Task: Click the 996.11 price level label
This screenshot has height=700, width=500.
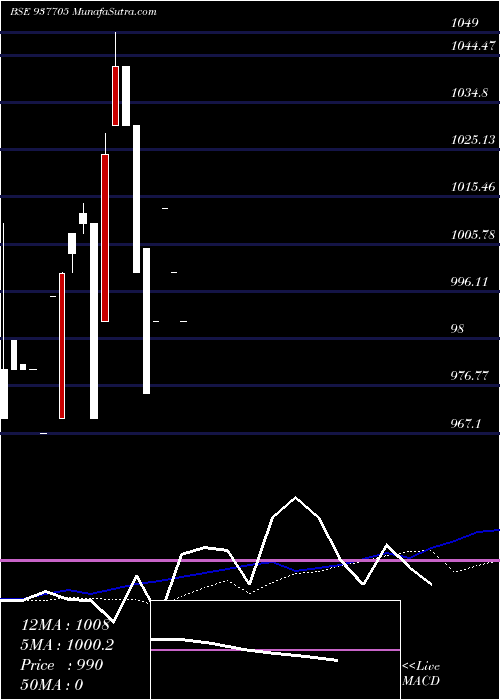Action: coord(469,282)
